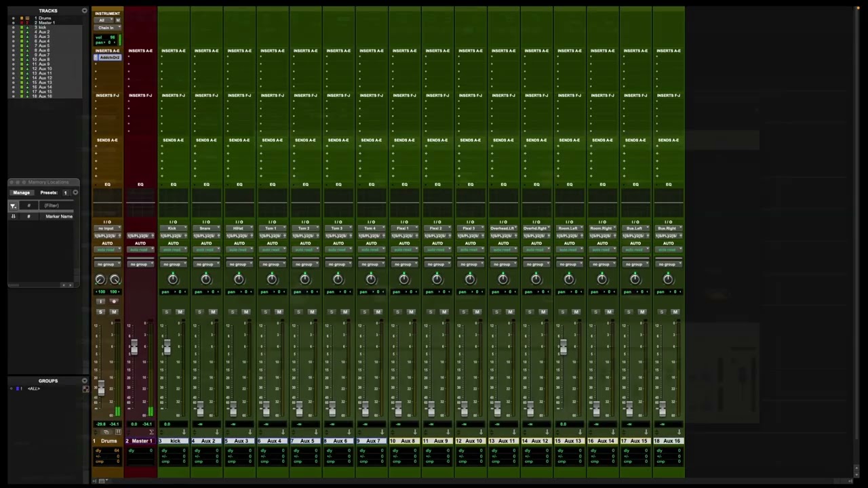Image resolution: width=868 pixels, height=488 pixels.
Task: Click the EQ label on Master 1
Action: point(140,184)
